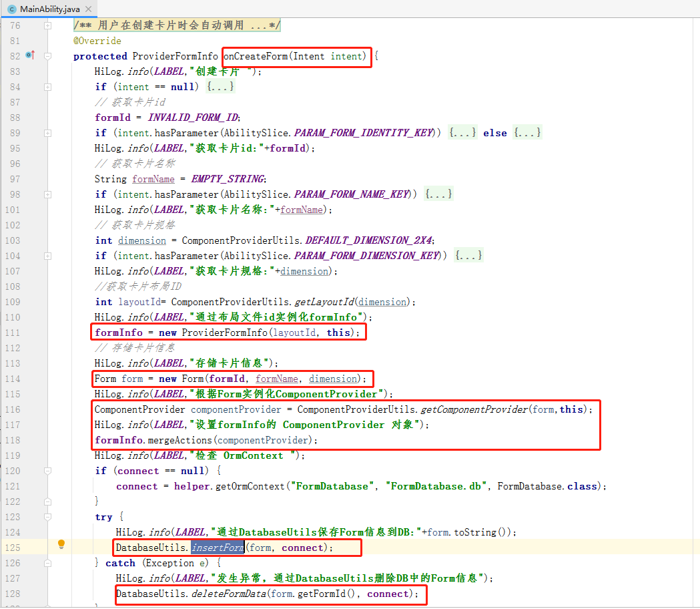Click folded {...} after PARAM_FORM_DIMENSION_KEY condition
700x609 pixels.
pyautogui.click(x=468, y=256)
